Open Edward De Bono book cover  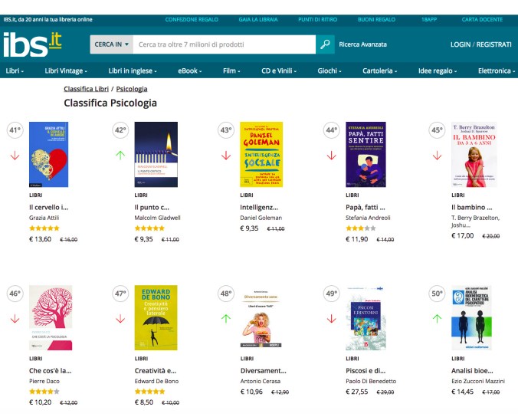click(x=156, y=317)
